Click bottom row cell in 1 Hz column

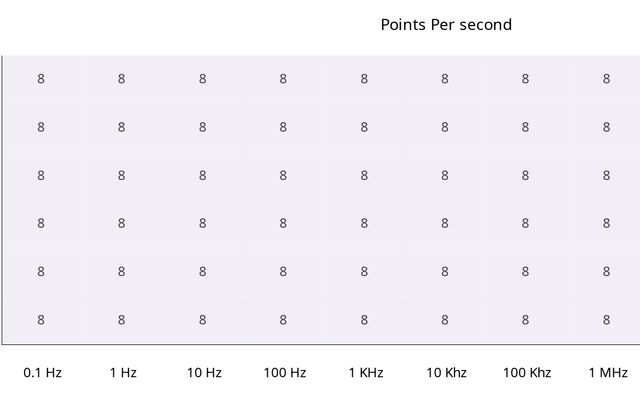click(121, 320)
